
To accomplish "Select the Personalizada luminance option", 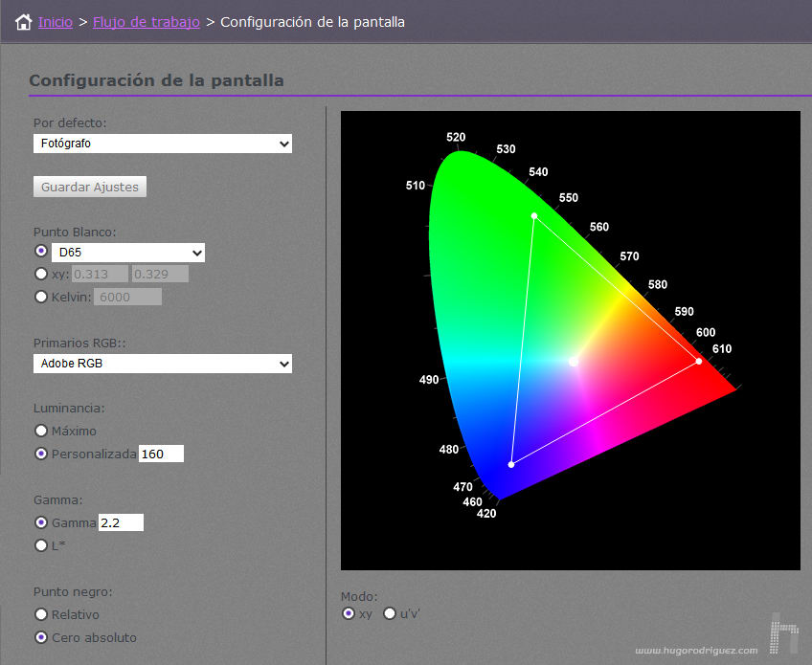I will [41, 454].
